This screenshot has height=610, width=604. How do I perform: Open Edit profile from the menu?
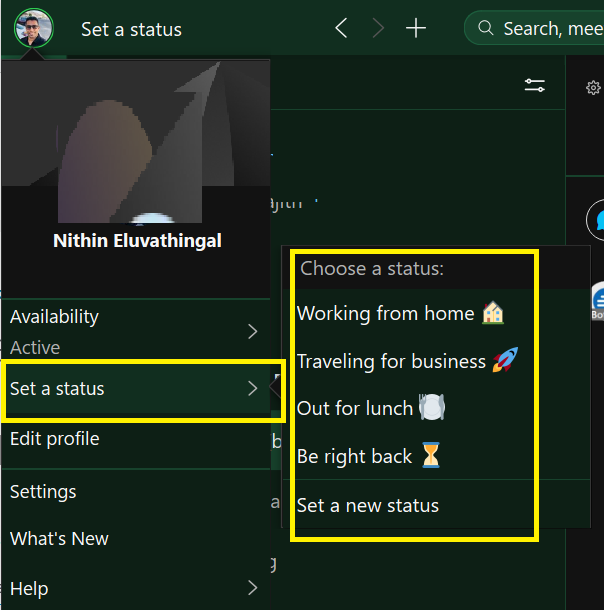point(55,438)
